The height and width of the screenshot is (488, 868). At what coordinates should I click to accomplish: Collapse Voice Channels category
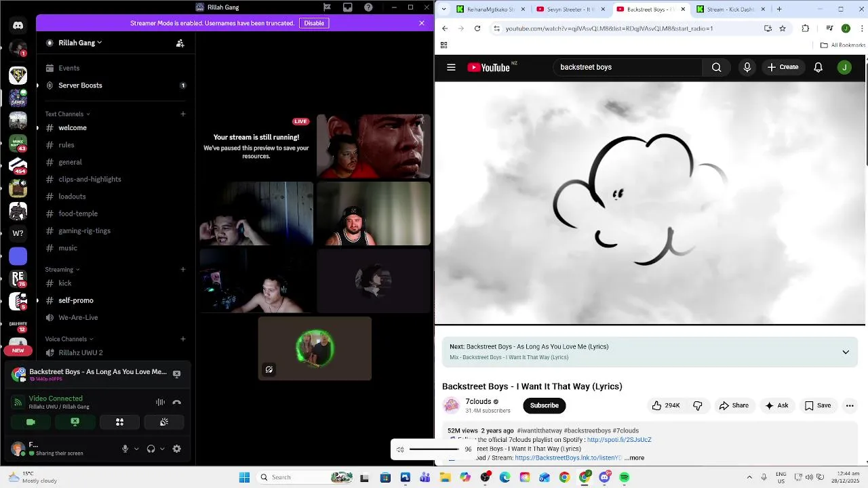[69, 339]
